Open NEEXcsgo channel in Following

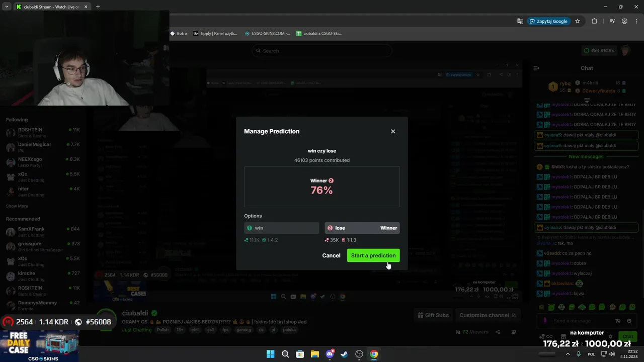pos(42,162)
